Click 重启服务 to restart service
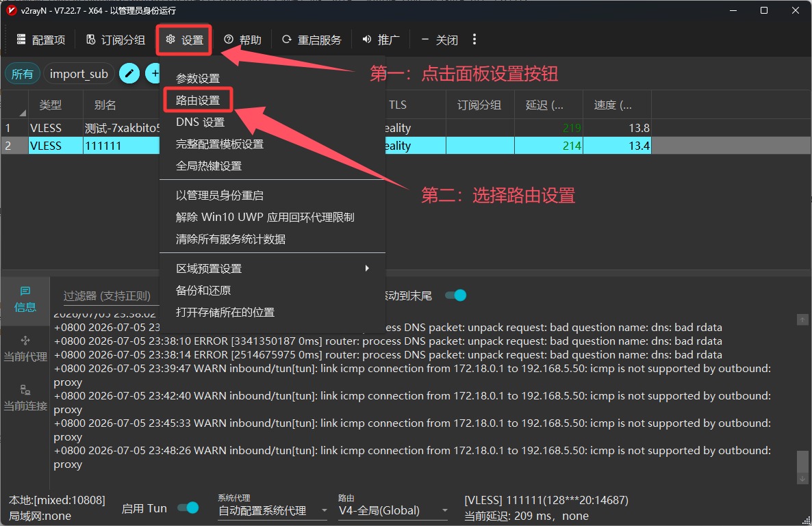Viewport: 812px width, 526px height. point(312,40)
